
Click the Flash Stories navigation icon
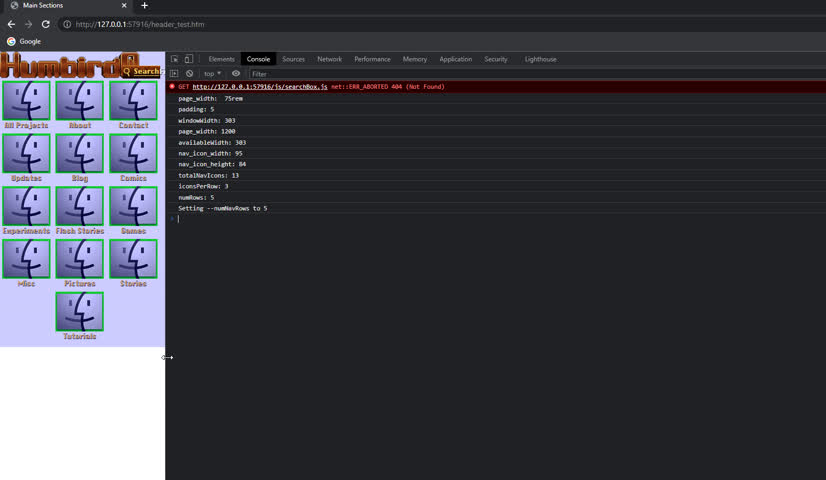point(80,207)
